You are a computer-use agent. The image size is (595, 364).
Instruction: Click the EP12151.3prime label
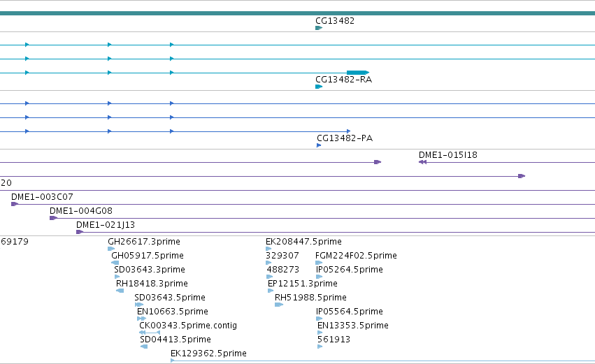(303, 284)
